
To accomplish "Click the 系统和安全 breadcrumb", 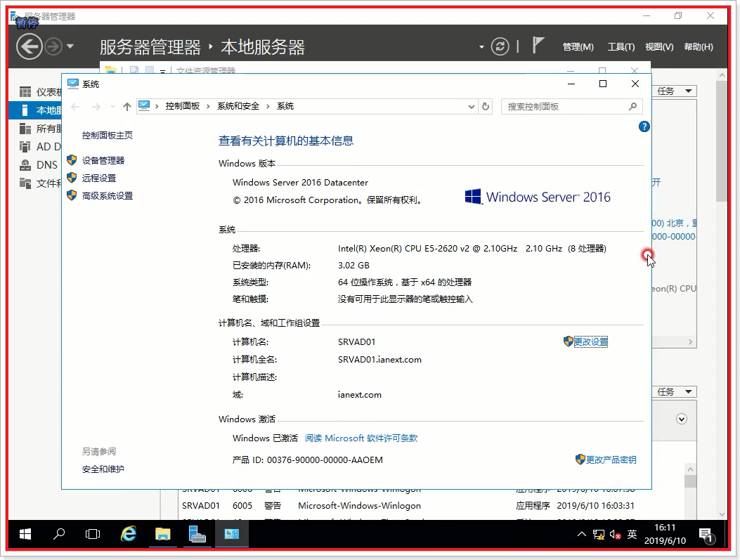I will [238, 106].
